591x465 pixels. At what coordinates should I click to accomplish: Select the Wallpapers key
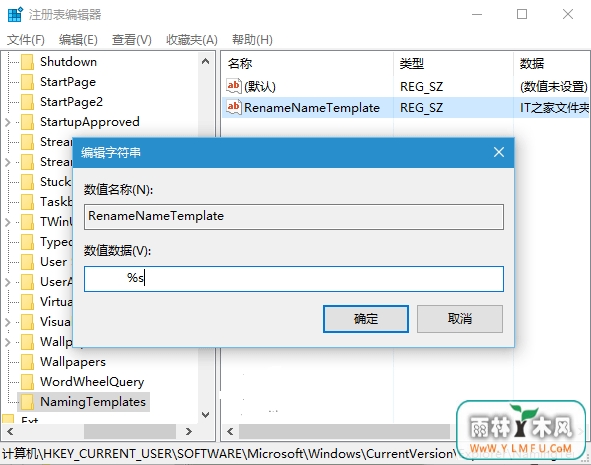click(73, 362)
